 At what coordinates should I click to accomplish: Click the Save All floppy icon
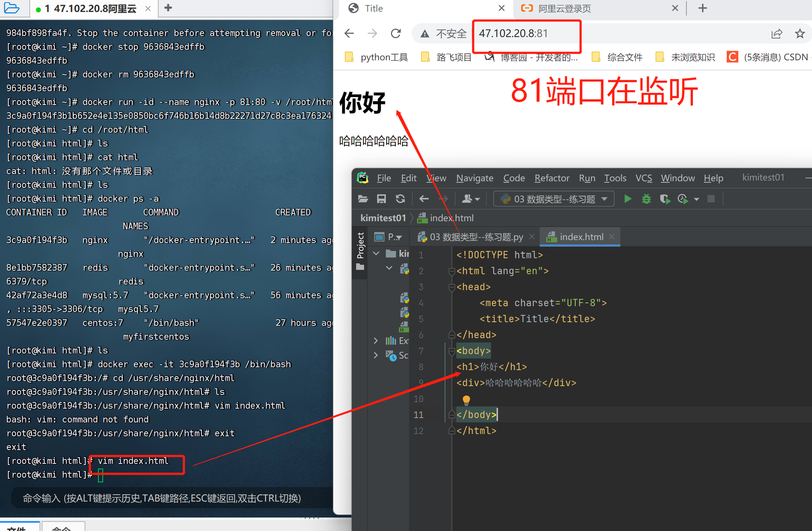coord(381,199)
